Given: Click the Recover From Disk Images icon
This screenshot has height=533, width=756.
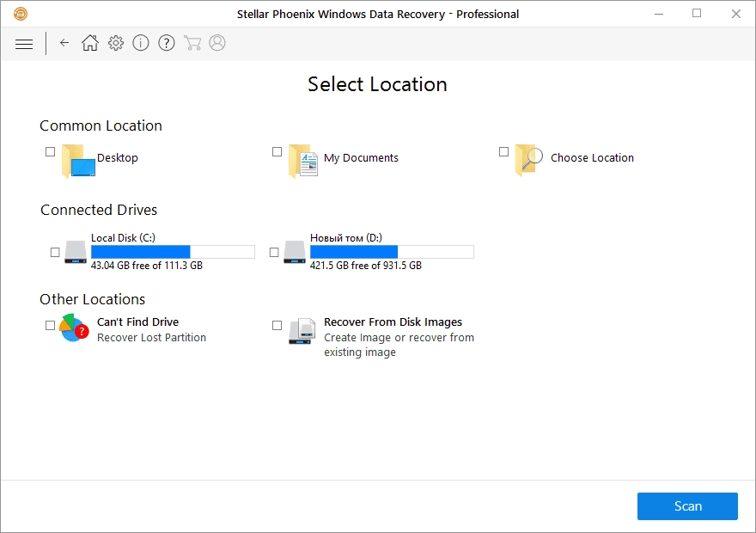Looking at the screenshot, I should click(x=302, y=331).
